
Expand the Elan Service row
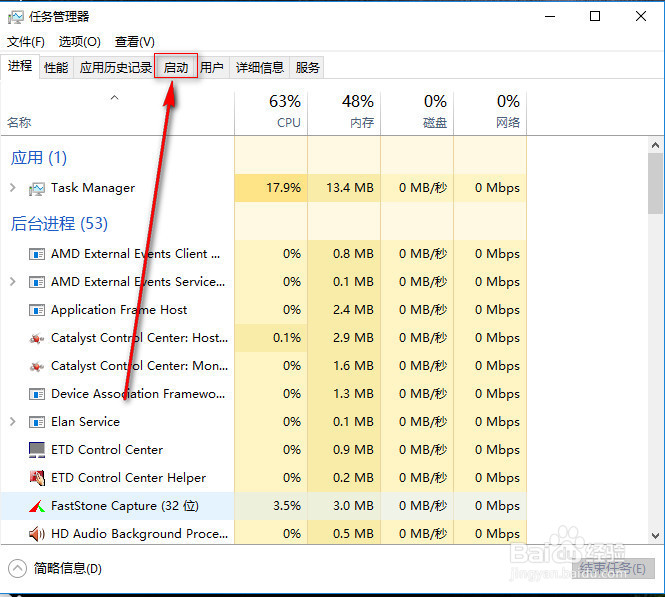point(13,421)
